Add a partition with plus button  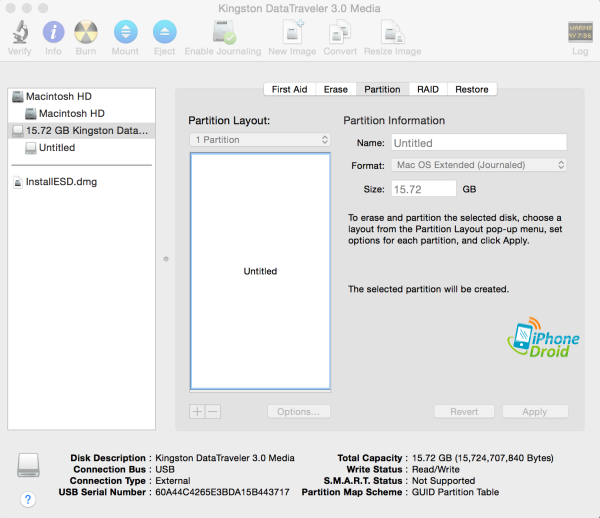point(197,412)
